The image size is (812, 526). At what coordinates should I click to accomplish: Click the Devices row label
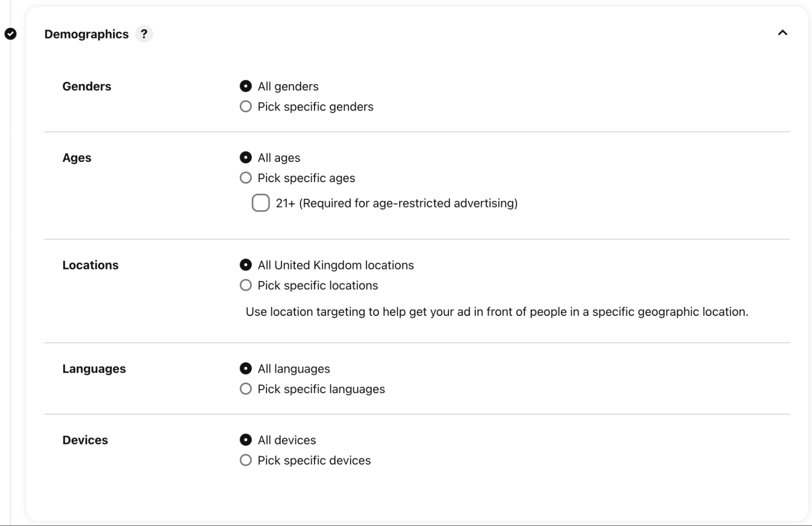(x=85, y=440)
